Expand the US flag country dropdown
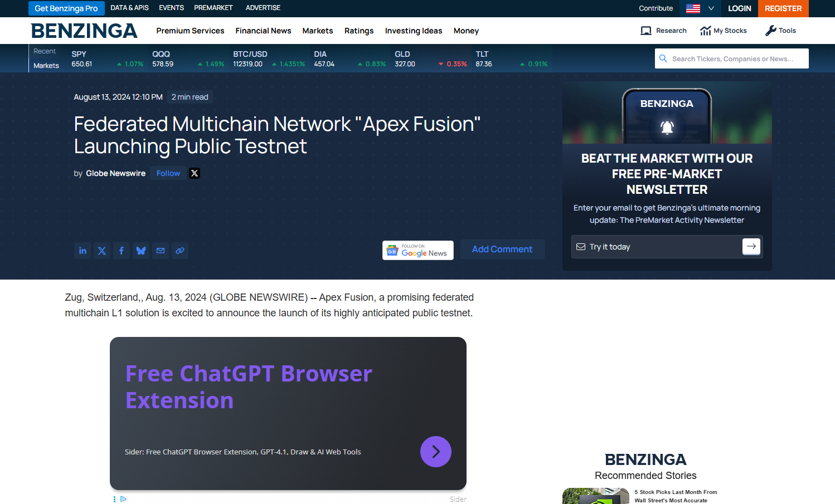Screen dimensions: 835x504 point(700,8)
